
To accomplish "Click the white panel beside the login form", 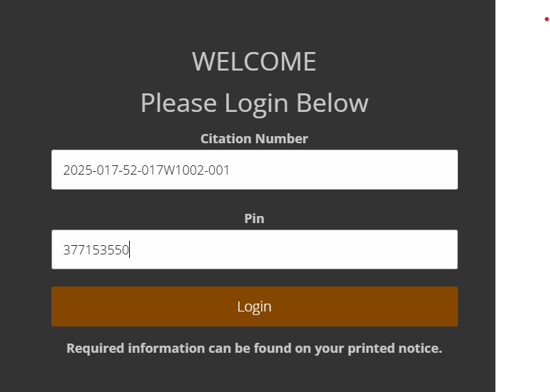I will (x=523, y=196).
